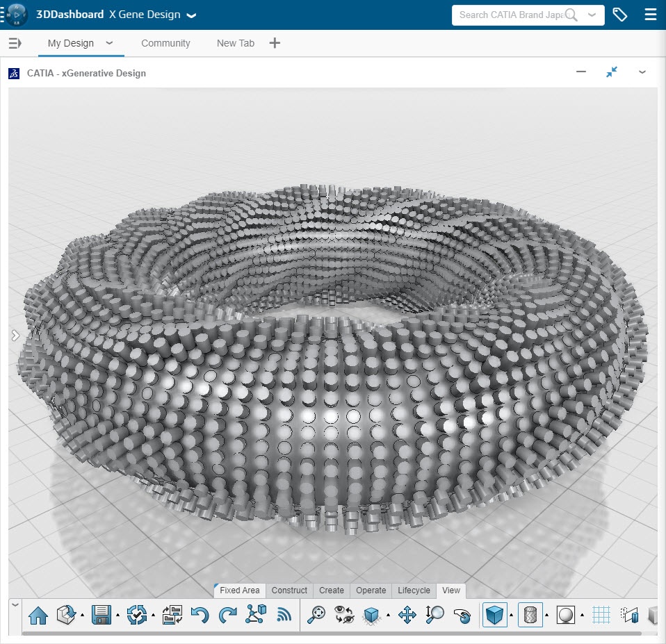
Task: Open dropdown next to shaded blue cube
Action: pos(512,615)
